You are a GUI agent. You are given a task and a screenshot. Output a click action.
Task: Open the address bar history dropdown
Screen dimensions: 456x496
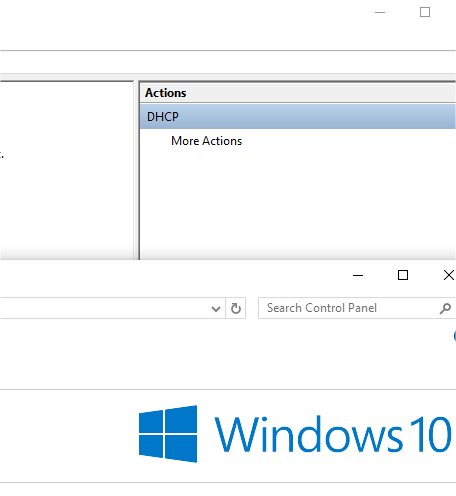(x=216, y=308)
